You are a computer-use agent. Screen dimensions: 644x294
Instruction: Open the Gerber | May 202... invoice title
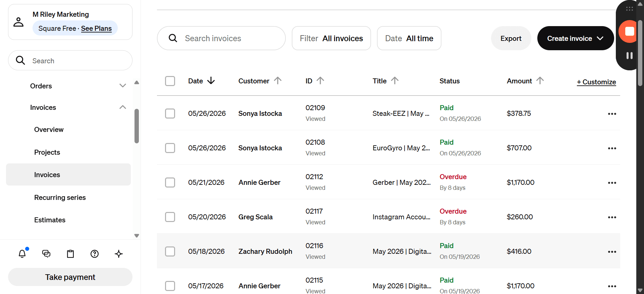pos(401,182)
